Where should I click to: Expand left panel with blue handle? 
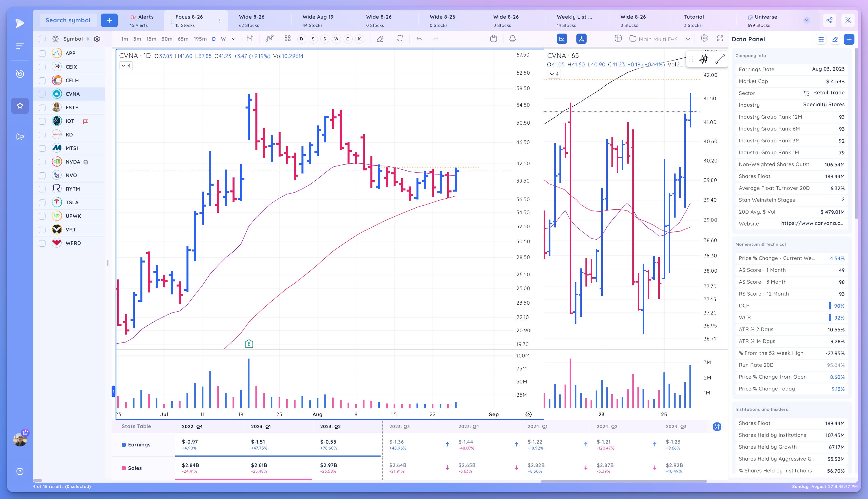click(113, 391)
